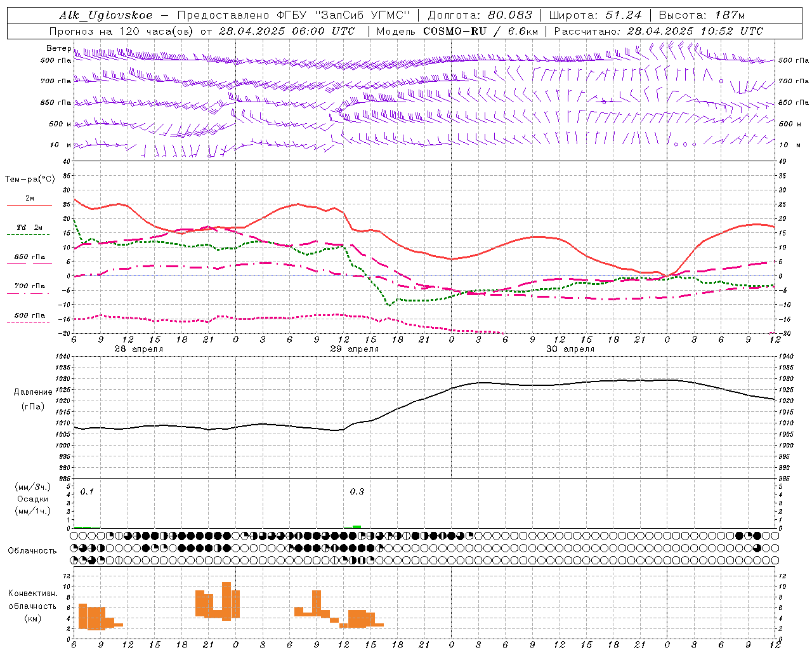The height and width of the screenshot is (650, 812).
Task: Click the Ветер wind panel label
Action: click(58, 48)
